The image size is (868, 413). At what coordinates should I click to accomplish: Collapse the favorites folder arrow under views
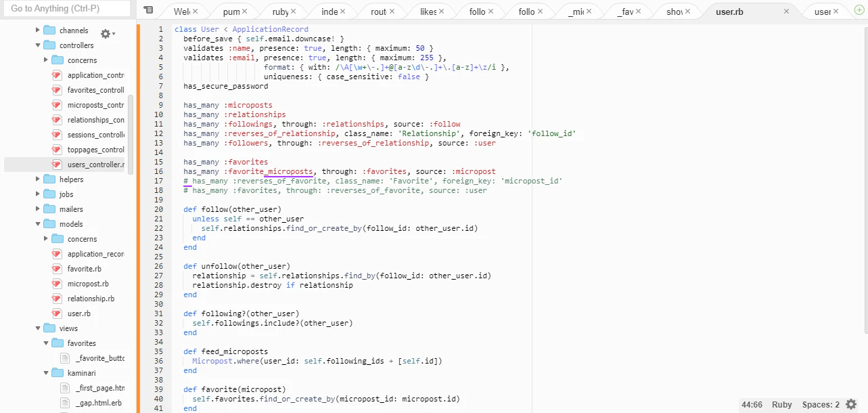[45, 343]
